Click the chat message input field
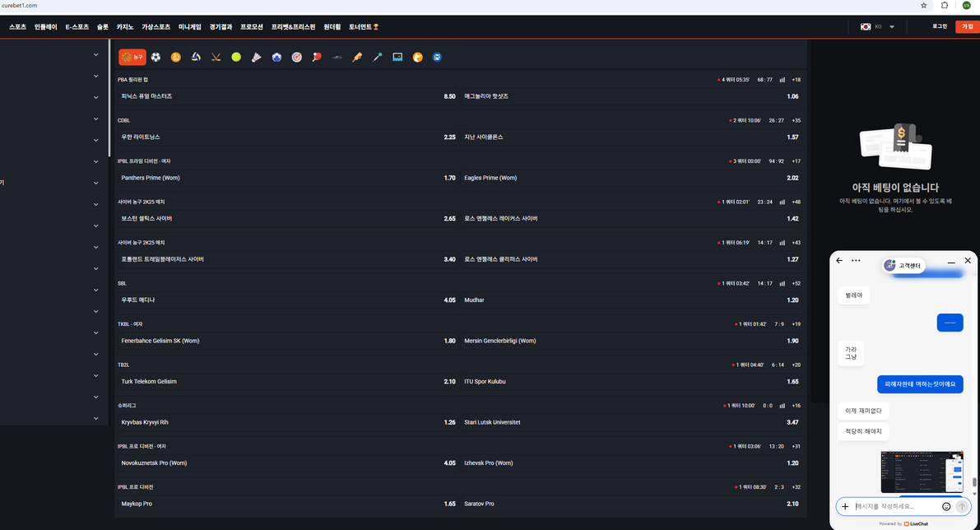The width and height of the screenshot is (980, 530). pyautogui.click(x=897, y=507)
